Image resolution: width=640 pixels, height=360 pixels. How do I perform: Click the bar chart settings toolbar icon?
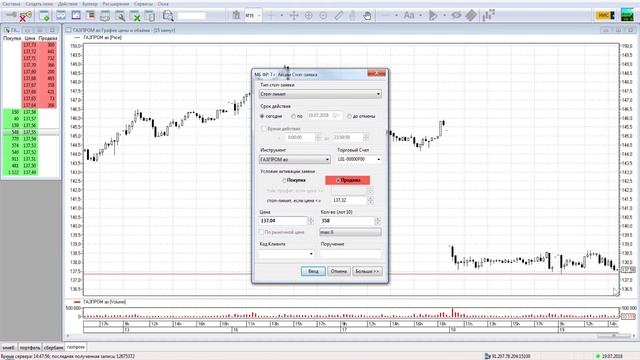click(x=488, y=16)
